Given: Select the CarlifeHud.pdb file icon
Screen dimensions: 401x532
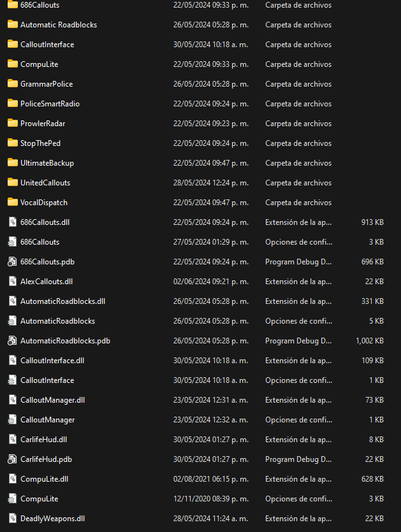Looking at the screenshot, I should click(x=12, y=459).
